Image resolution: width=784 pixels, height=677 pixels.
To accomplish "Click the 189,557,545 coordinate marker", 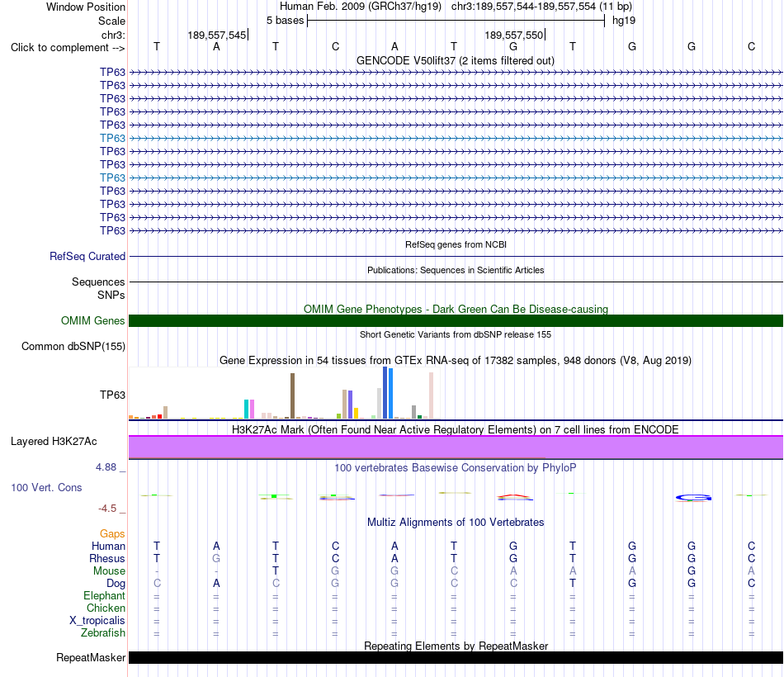I will [x=217, y=35].
